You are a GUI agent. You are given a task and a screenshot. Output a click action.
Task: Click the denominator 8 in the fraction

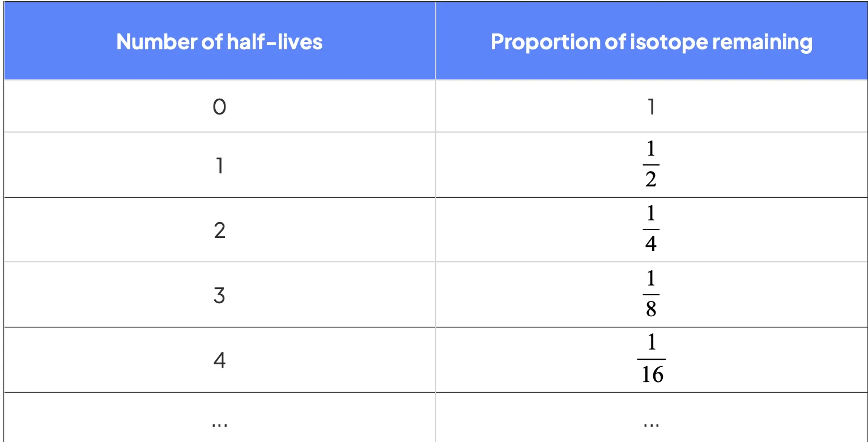pos(651,309)
